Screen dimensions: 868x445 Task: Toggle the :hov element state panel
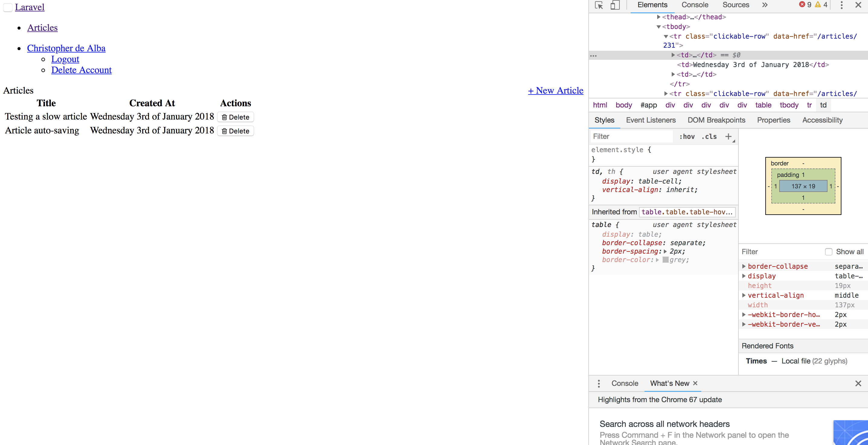(687, 136)
